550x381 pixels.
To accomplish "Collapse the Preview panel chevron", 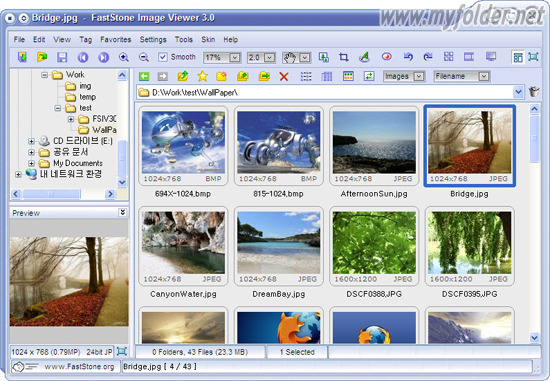I will tap(122, 212).
